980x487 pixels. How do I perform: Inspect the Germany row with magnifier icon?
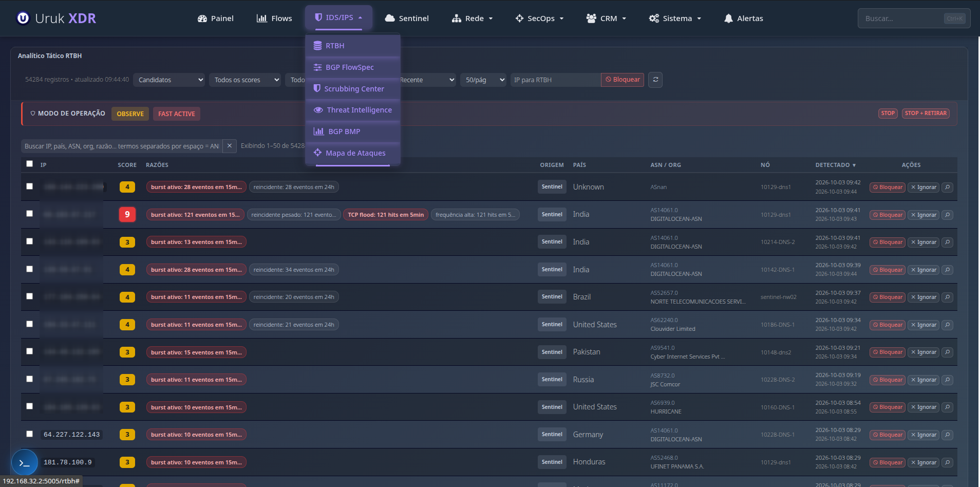coord(948,435)
